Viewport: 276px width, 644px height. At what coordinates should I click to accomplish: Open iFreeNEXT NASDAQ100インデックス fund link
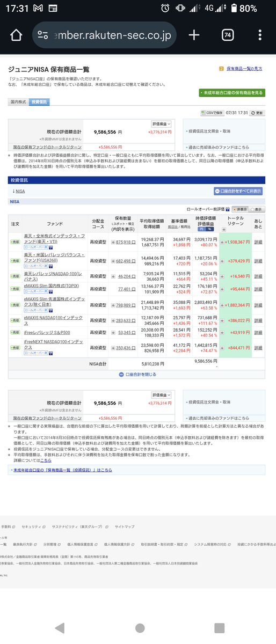(x=54, y=345)
